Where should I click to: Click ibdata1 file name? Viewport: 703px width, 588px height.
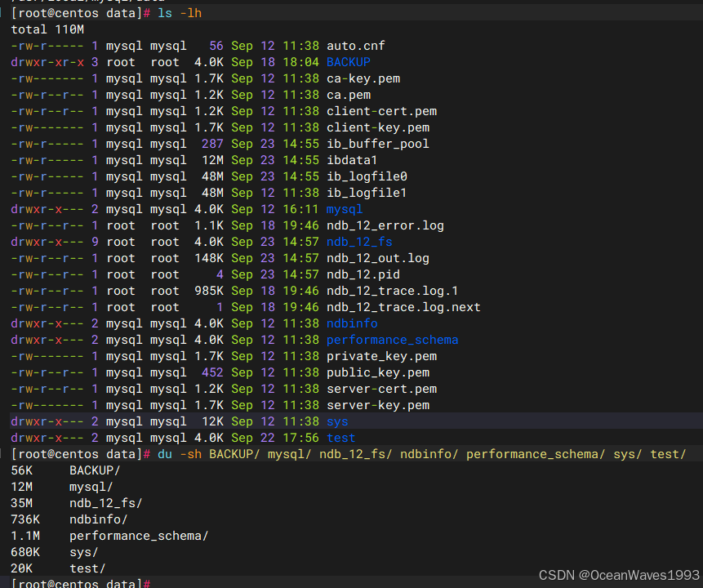(352, 160)
